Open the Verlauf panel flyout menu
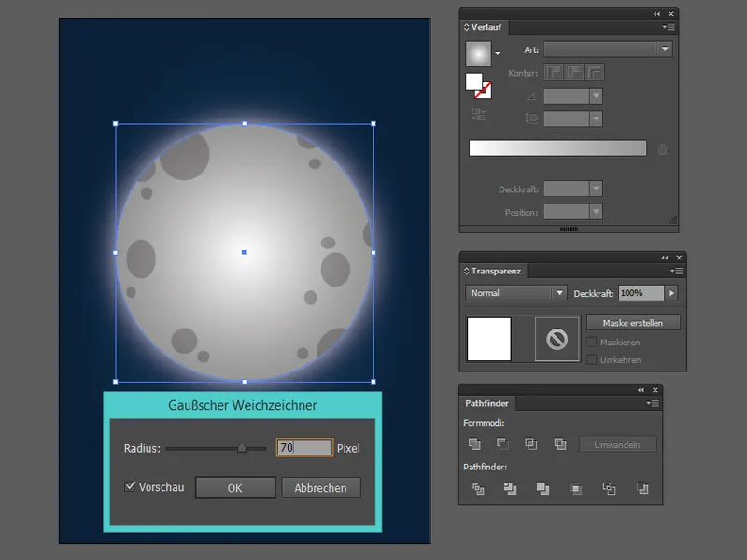Screen dimensions: 747x560 click(x=669, y=27)
